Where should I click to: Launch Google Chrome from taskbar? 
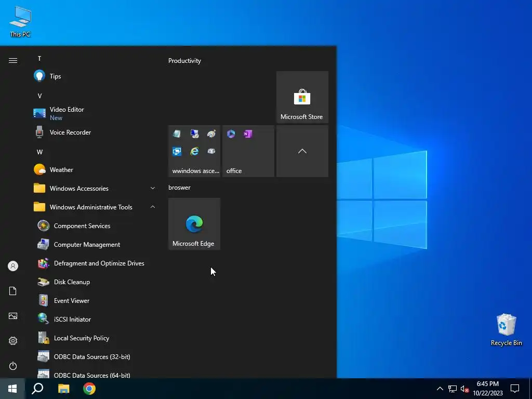89,389
